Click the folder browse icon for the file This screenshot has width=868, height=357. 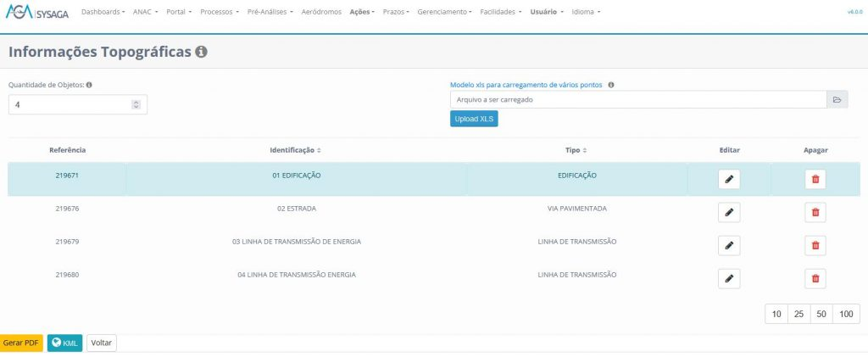coord(837,100)
